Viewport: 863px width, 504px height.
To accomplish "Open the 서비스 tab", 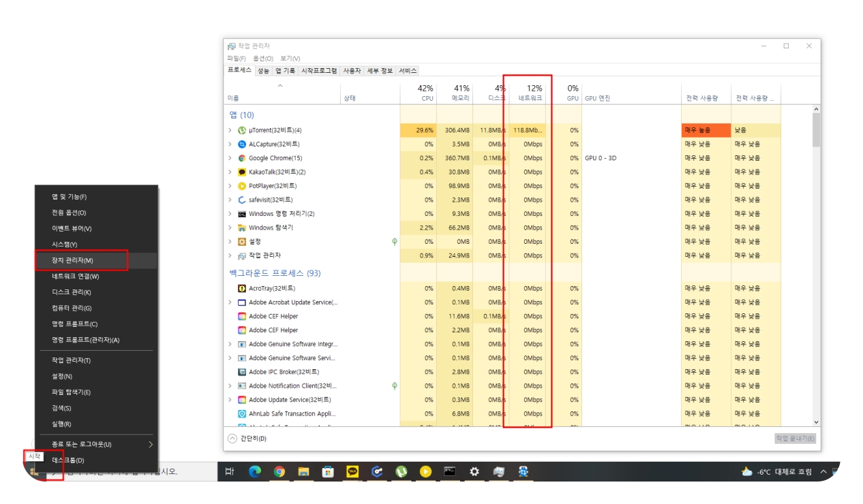I will point(408,71).
